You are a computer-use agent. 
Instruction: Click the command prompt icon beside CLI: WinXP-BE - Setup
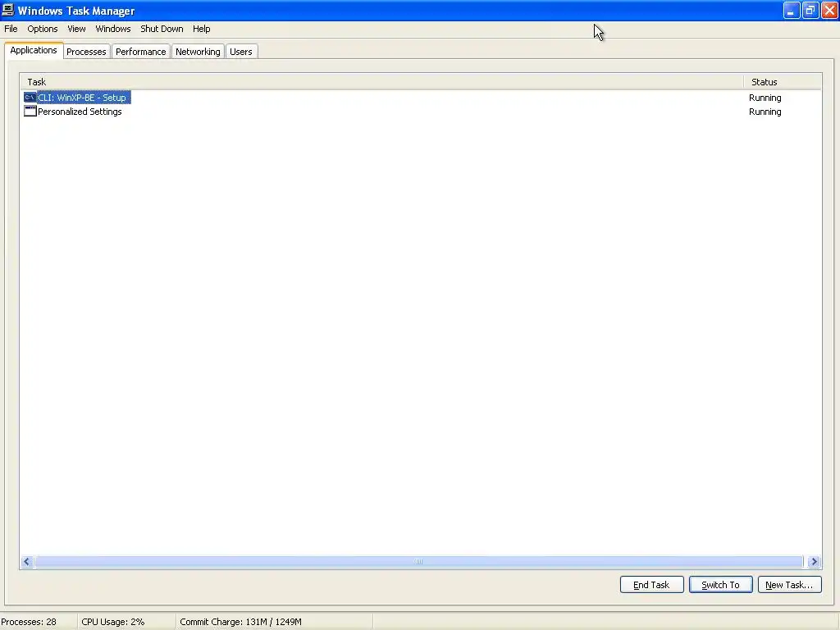[x=30, y=97]
